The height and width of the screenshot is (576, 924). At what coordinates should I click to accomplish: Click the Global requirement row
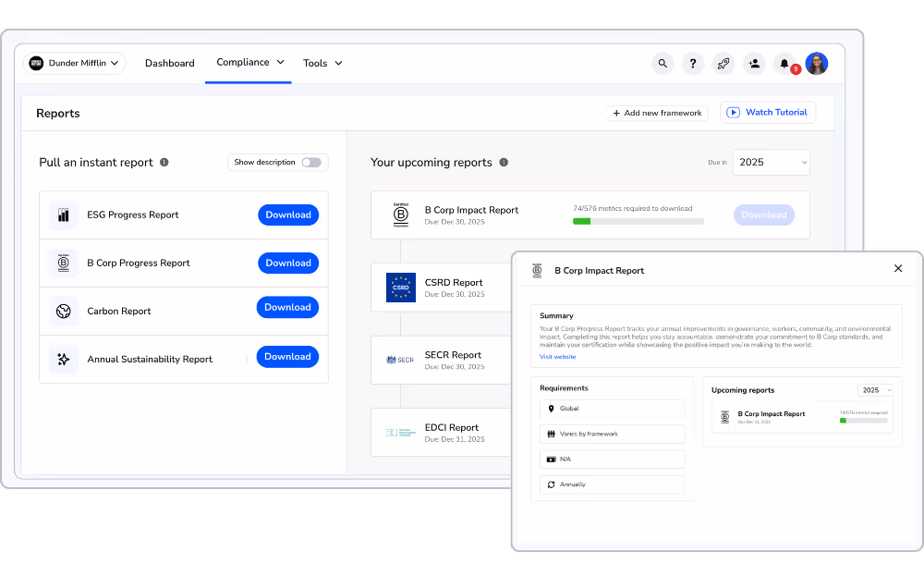pos(612,409)
